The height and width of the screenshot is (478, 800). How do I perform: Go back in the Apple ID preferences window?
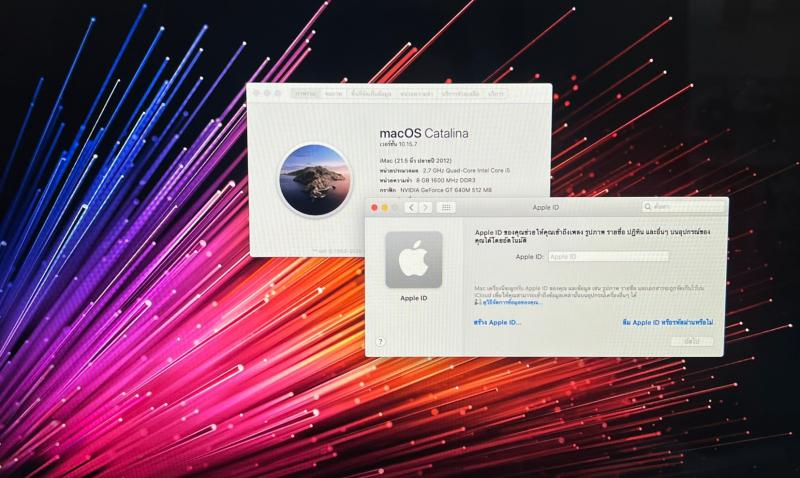pyautogui.click(x=411, y=207)
